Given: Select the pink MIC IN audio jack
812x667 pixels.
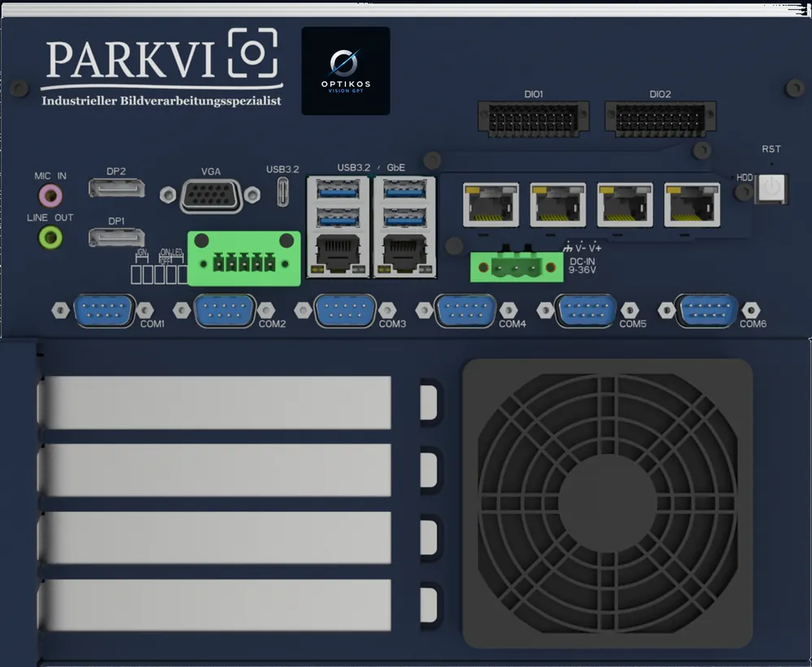Looking at the screenshot, I should (x=50, y=196).
